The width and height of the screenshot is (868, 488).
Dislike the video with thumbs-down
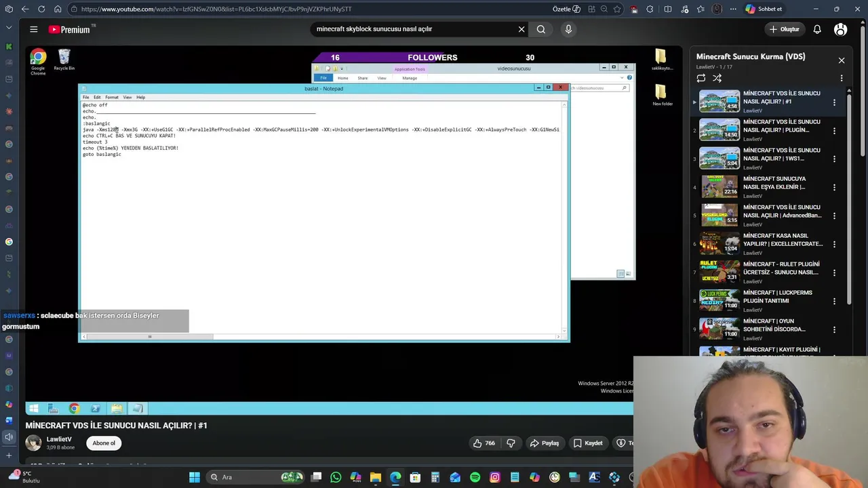coord(511,443)
